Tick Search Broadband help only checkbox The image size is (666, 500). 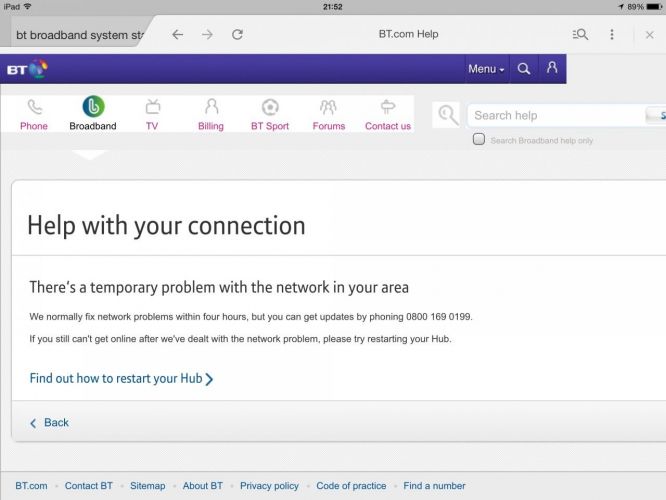[x=479, y=139]
